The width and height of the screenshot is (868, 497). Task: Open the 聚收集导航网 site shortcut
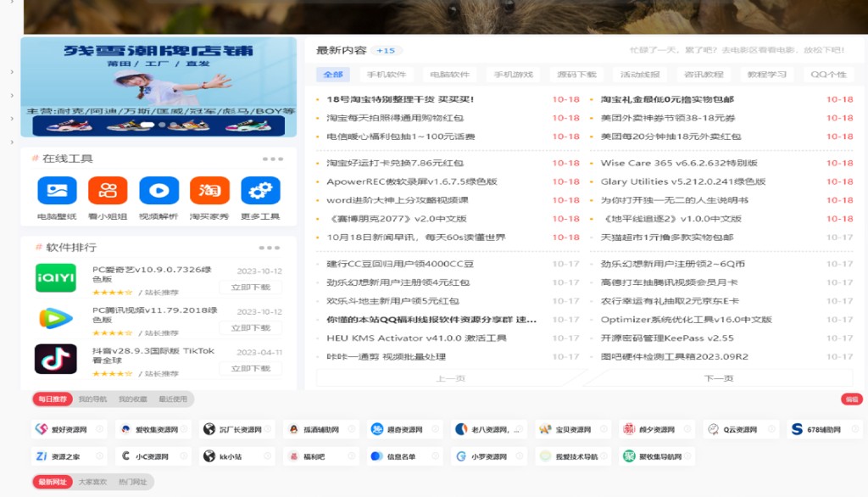click(x=657, y=456)
